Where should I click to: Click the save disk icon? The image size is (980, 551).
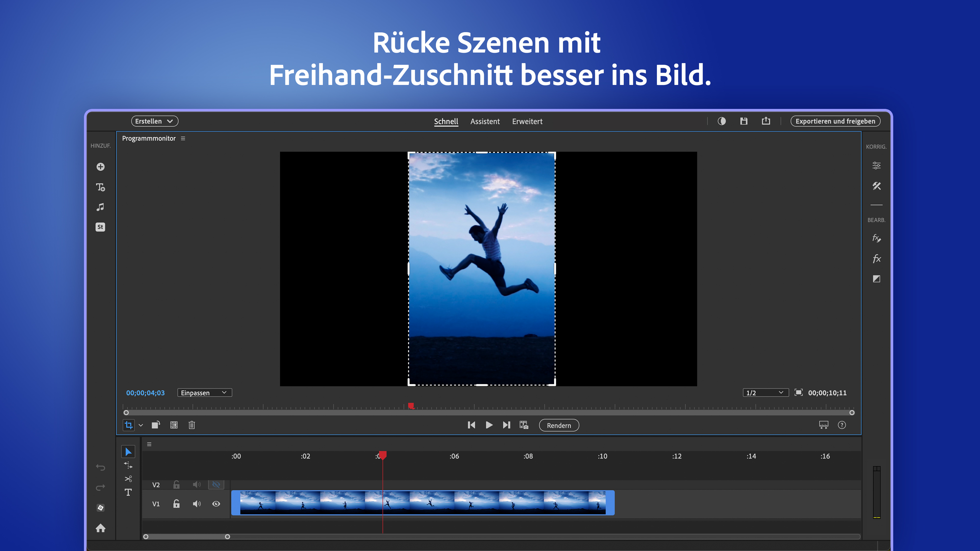click(x=744, y=121)
